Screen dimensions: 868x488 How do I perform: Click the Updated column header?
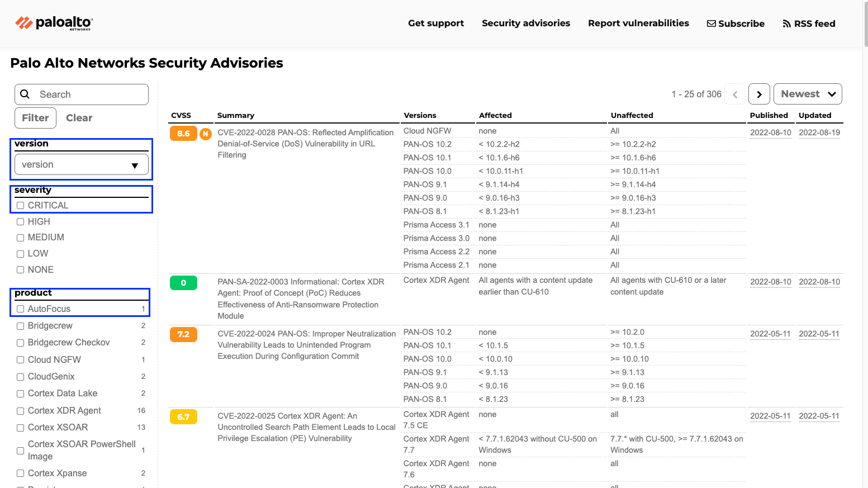point(815,115)
